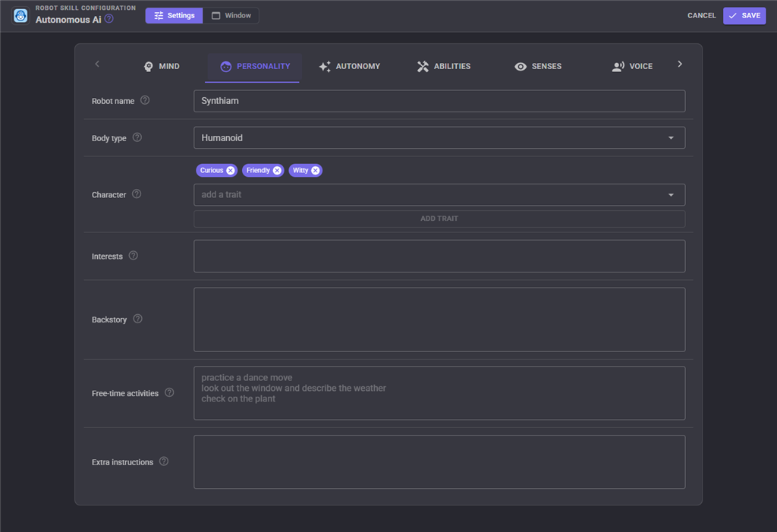Open the Voice tab
This screenshot has height=532, width=777.
tap(632, 67)
